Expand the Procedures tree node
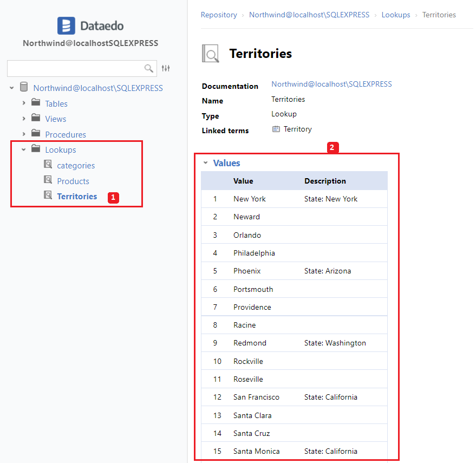476x463 pixels. (24, 134)
